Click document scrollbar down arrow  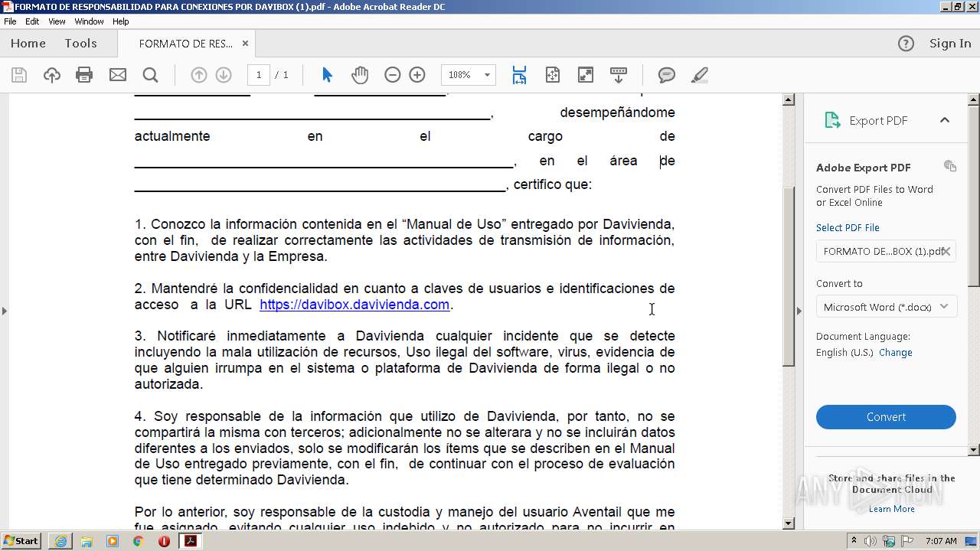coord(789,523)
